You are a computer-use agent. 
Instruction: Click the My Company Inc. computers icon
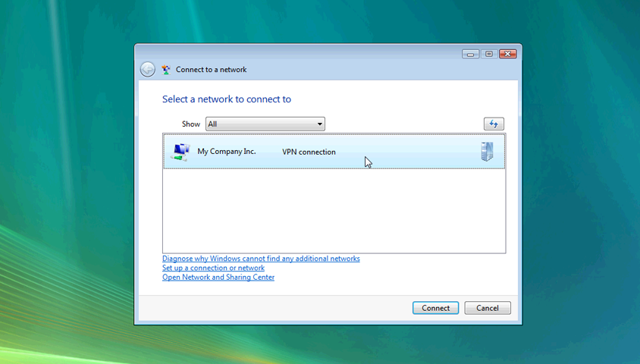tap(180, 152)
